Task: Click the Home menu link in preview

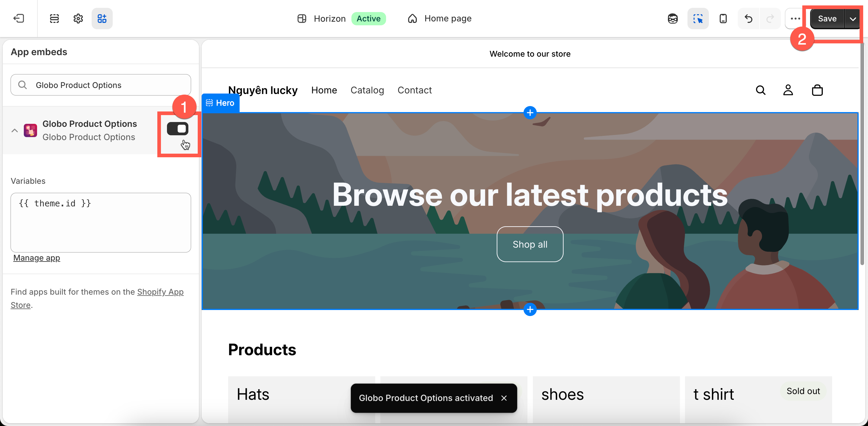Action: click(324, 90)
